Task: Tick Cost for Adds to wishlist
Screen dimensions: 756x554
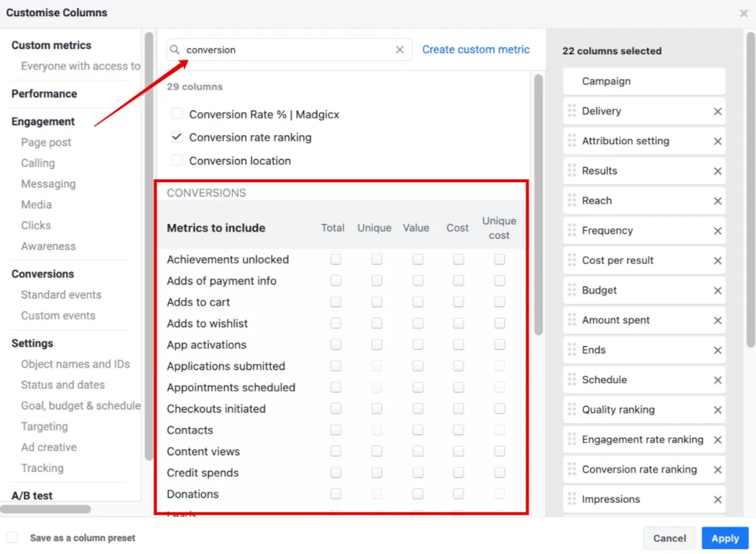Action: coord(458,323)
